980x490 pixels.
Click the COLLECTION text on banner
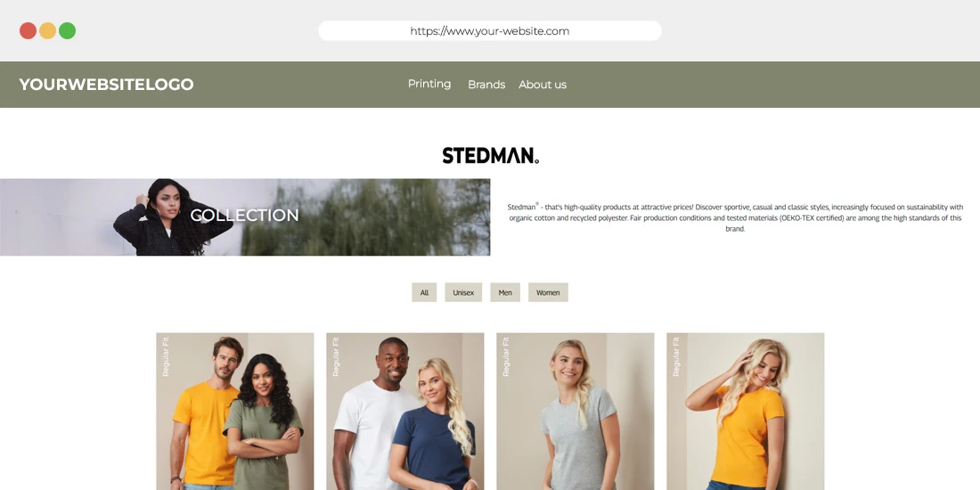pos(244,216)
